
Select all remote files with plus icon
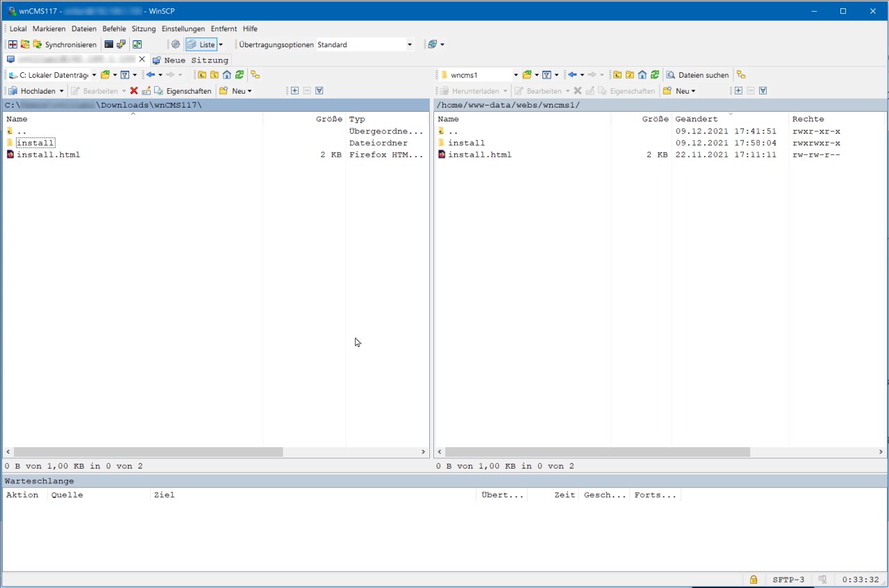(738, 91)
